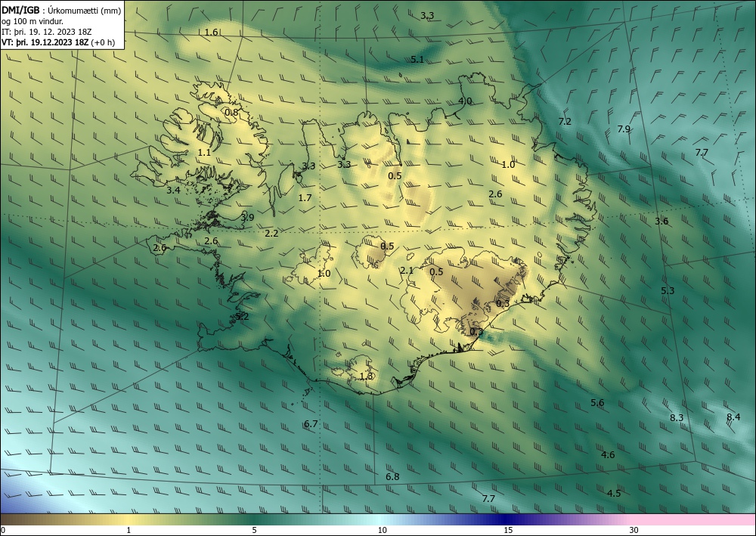Select the 4.0 value on the map

pos(465,101)
